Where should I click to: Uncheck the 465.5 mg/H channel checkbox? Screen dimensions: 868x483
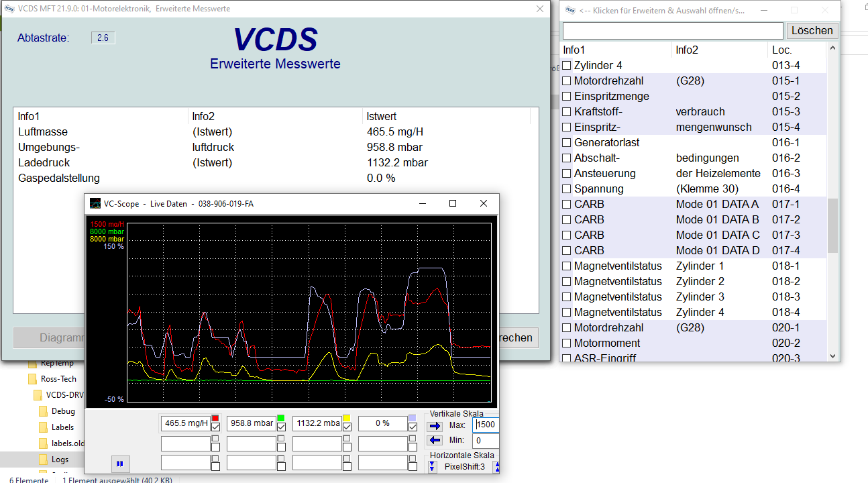point(215,427)
